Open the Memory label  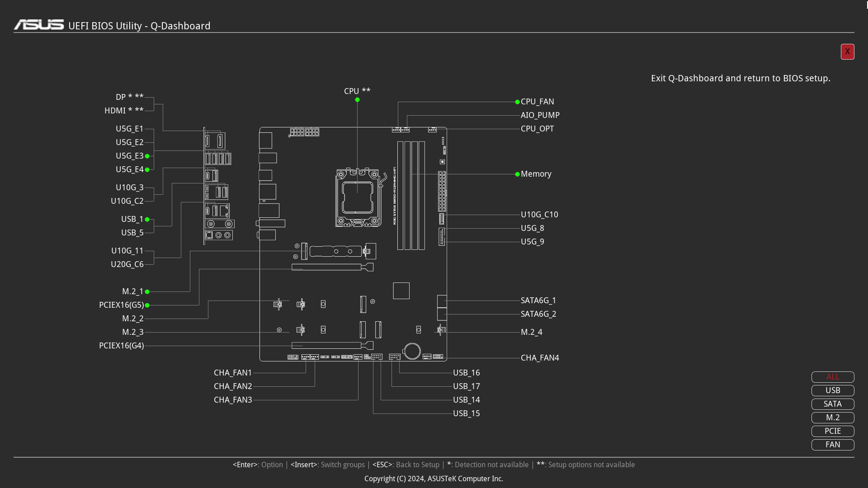pos(536,174)
